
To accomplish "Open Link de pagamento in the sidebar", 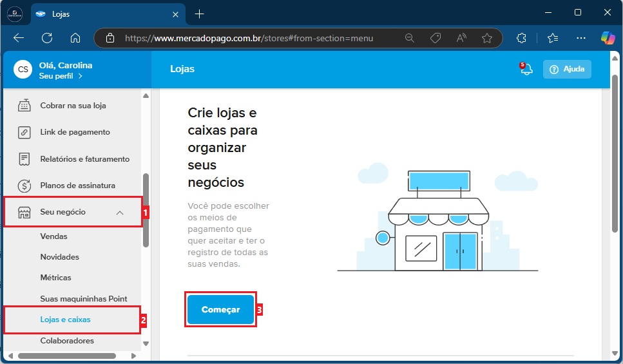I will (x=75, y=132).
